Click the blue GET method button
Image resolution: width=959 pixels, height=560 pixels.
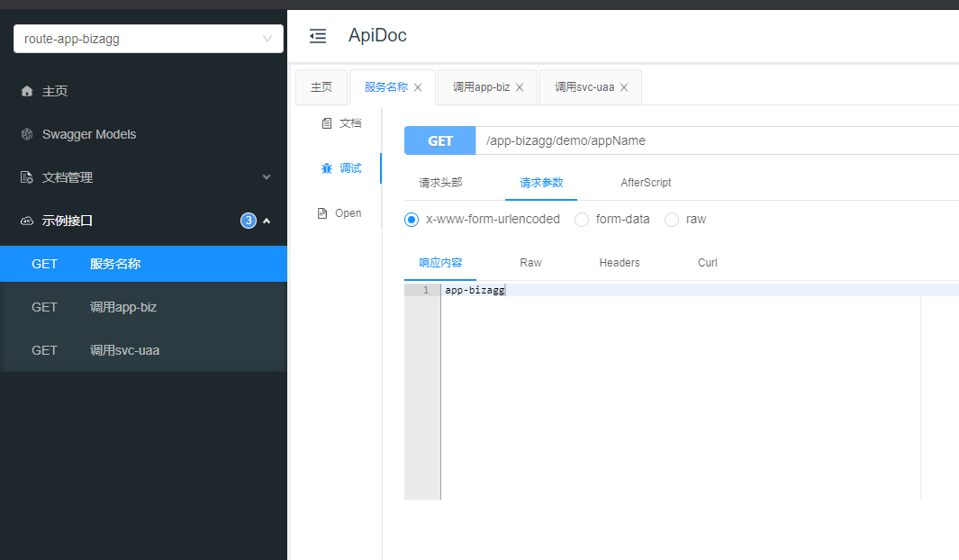[x=439, y=140]
